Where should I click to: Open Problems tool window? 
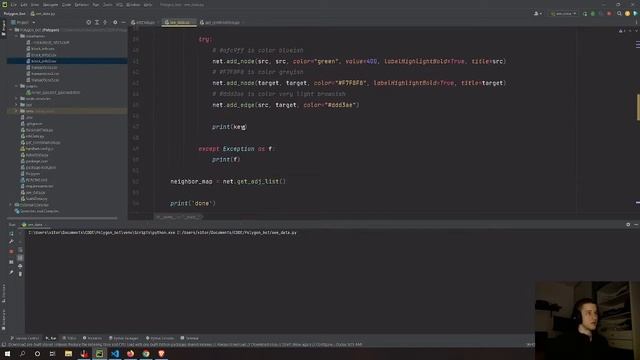92,338
